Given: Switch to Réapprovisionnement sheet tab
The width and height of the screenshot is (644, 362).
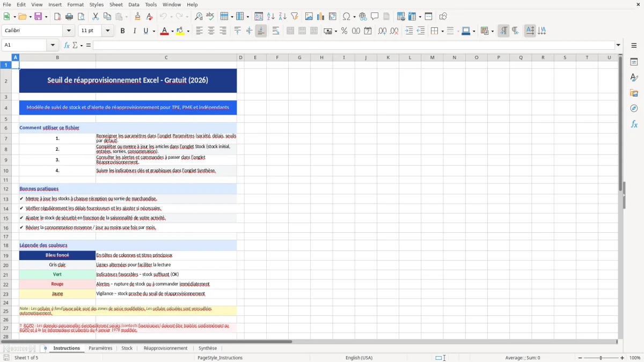Looking at the screenshot, I should [x=165, y=348].
